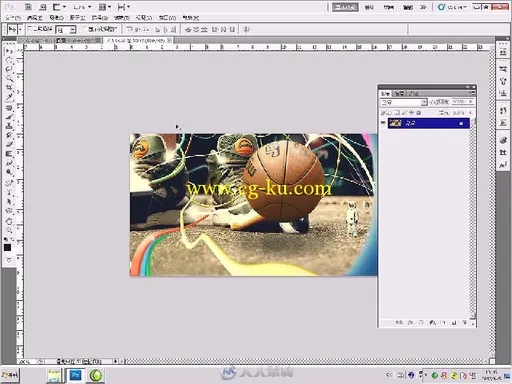Select the Brush tool
Viewport: 512px width, 384px height.
(9, 117)
